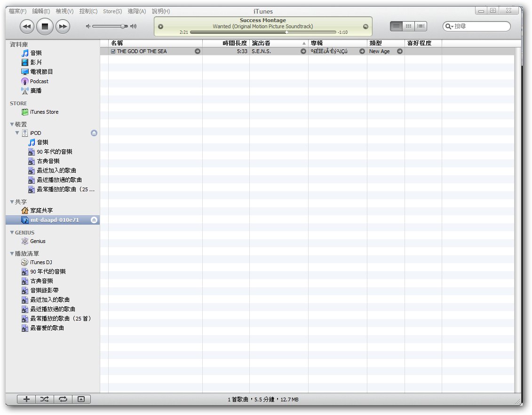Skip forward to the next track
The image size is (532, 415).
[63, 26]
